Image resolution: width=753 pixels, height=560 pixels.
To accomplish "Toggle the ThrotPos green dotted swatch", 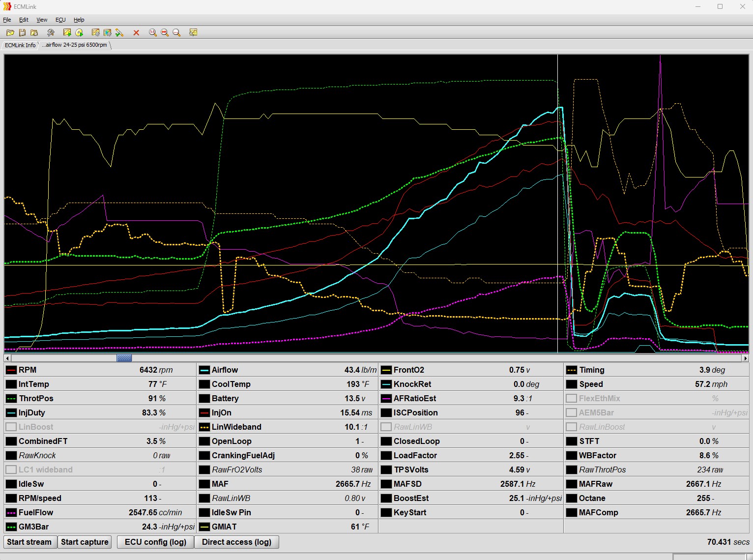I will 11,398.
